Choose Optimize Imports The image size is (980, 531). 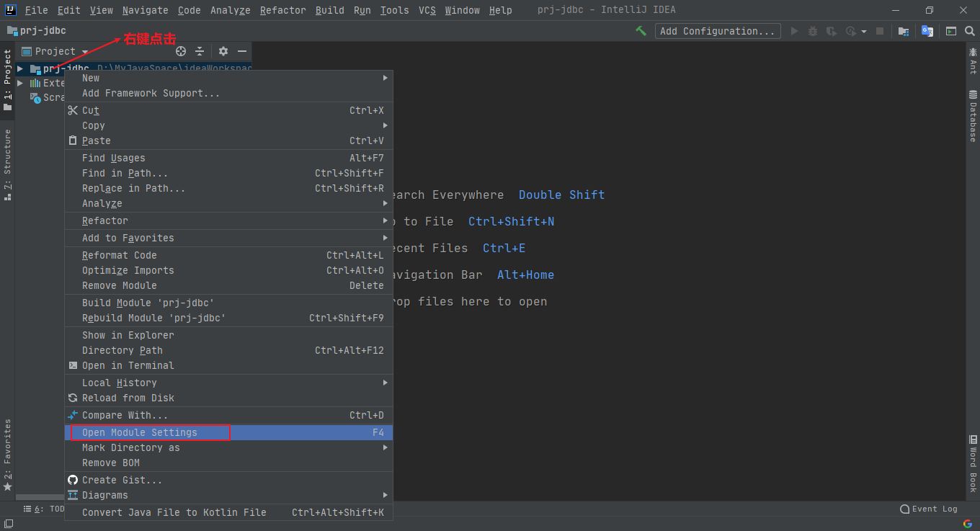click(229, 270)
